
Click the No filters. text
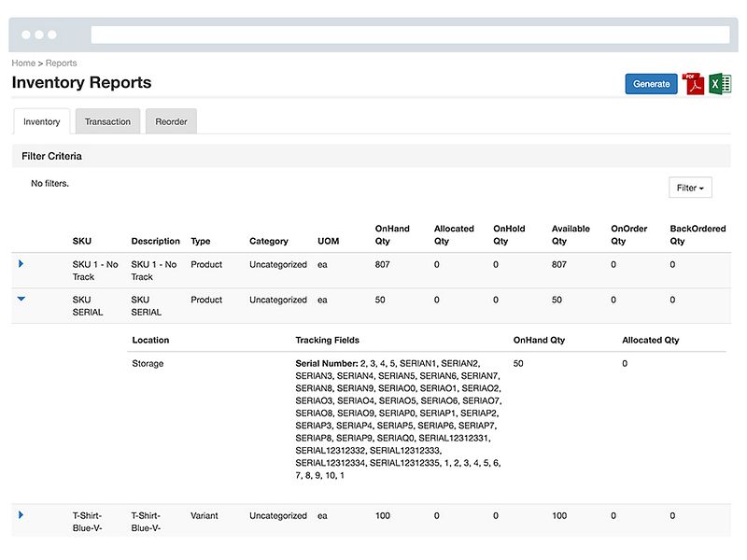pyautogui.click(x=50, y=183)
